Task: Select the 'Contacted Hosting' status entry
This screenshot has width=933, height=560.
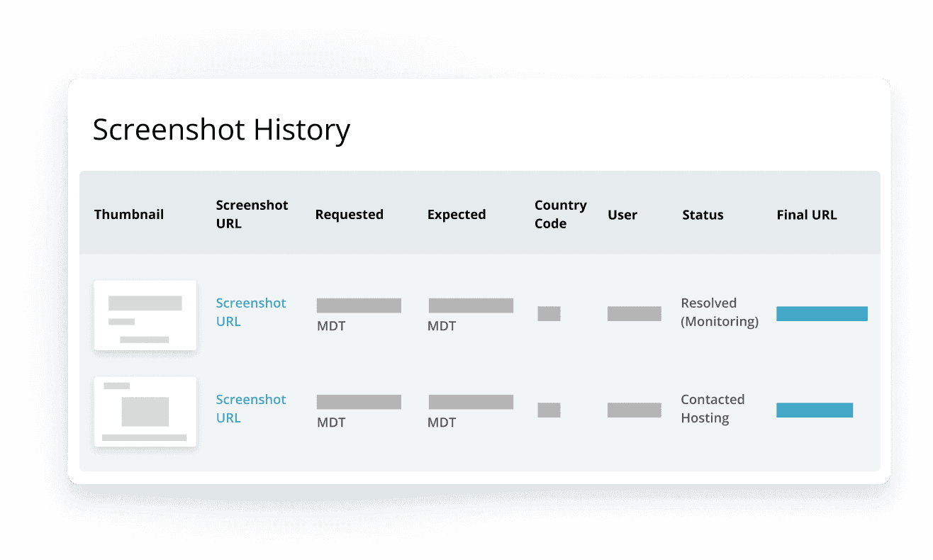Action: click(x=713, y=408)
